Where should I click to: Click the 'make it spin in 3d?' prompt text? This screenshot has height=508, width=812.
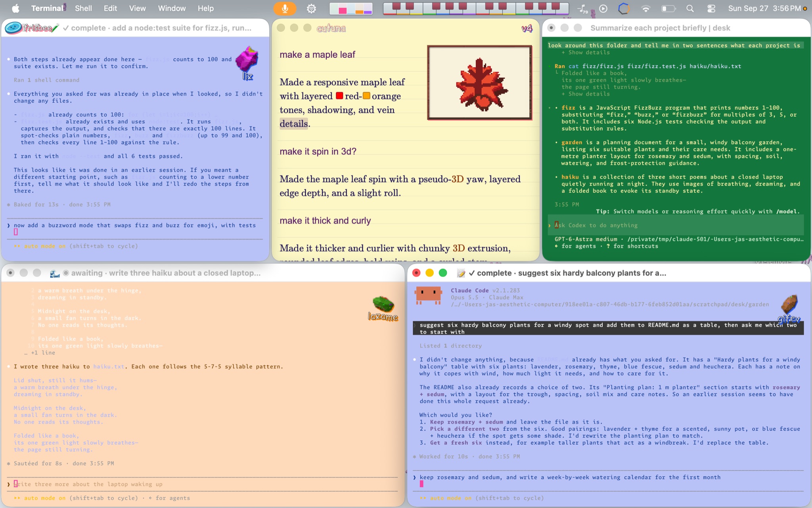tap(318, 151)
